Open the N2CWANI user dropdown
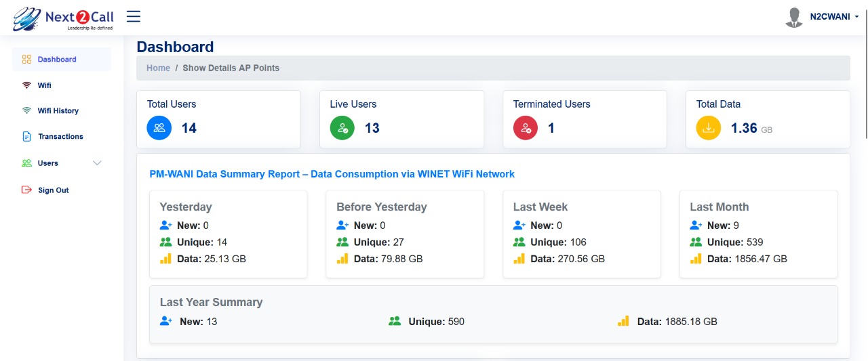The height and width of the screenshot is (361, 868). click(834, 17)
